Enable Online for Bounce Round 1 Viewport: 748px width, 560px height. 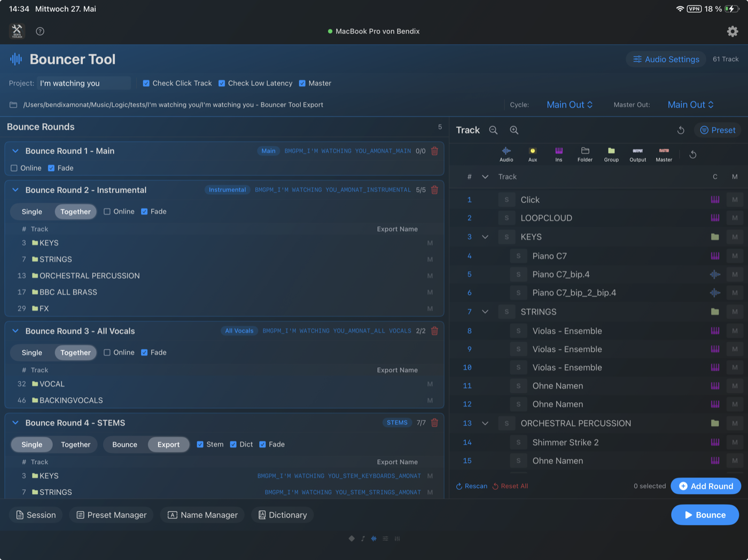point(14,168)
